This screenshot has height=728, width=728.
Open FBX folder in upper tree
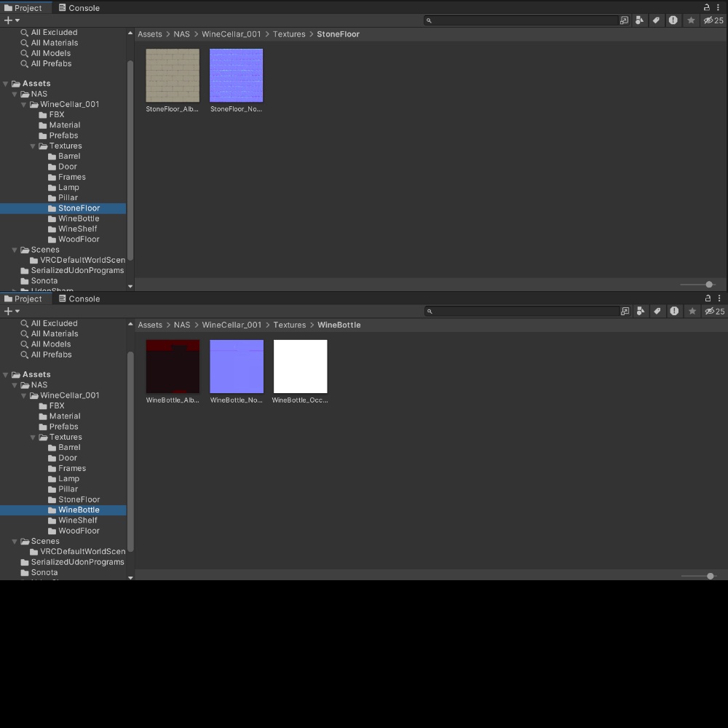pyautogui.click(x=57, y=115)
